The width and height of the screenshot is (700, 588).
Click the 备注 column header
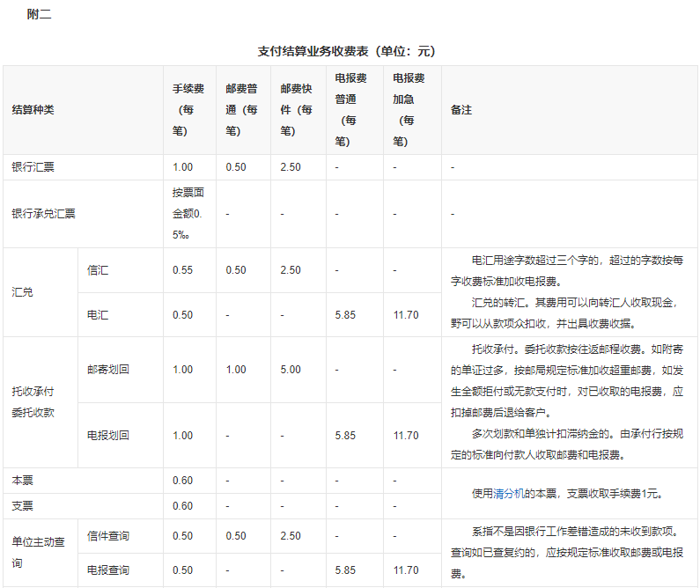(461, 110)
